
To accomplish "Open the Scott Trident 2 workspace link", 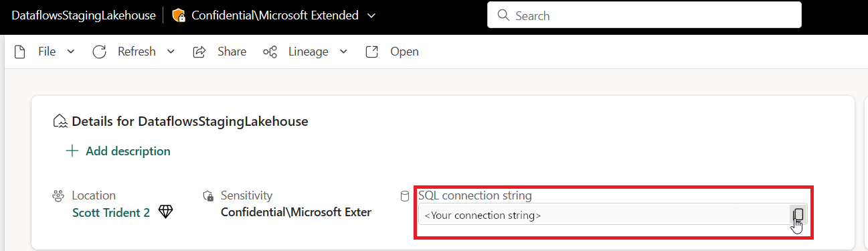I will (x=111, y=213).
